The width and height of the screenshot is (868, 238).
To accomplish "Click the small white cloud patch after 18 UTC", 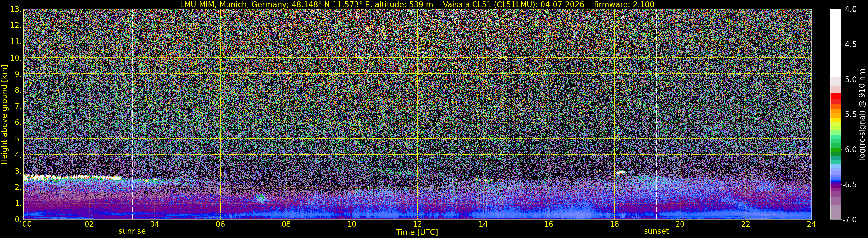I will pyautogui.click(x=621, y=172).
